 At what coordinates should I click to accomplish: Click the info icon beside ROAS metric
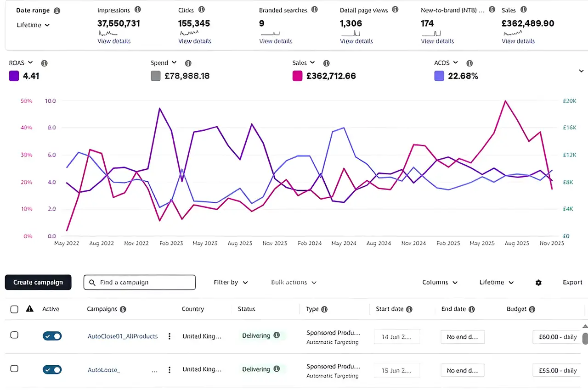click(x=44, y=63)
